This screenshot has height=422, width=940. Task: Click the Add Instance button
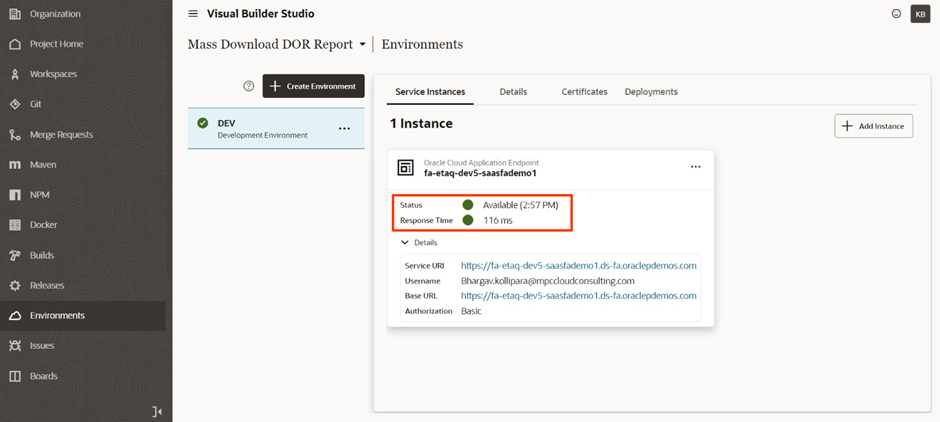[873, 126]
